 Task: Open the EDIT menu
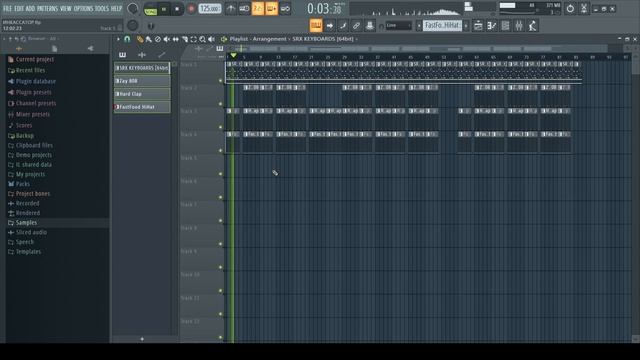19,9
